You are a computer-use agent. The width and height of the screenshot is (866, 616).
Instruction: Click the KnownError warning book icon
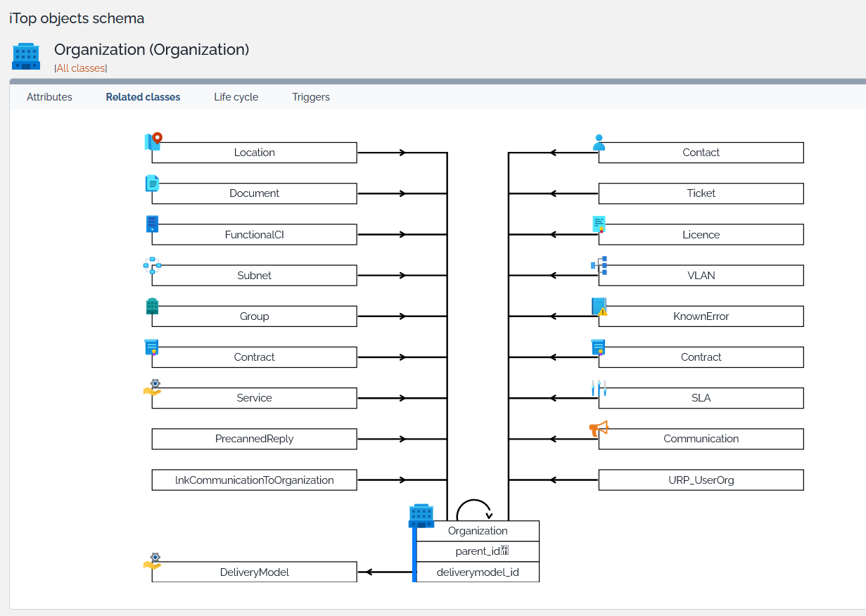tap(599, 307)
